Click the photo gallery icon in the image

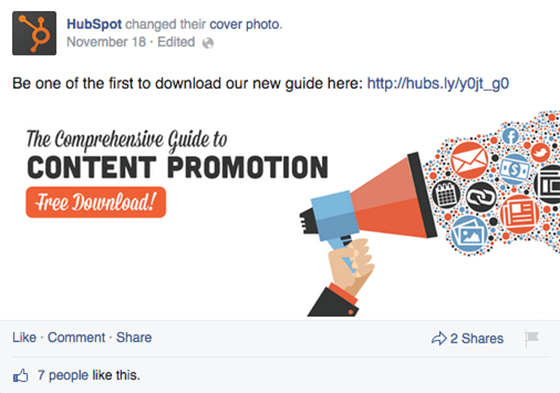tap(469, 234)
